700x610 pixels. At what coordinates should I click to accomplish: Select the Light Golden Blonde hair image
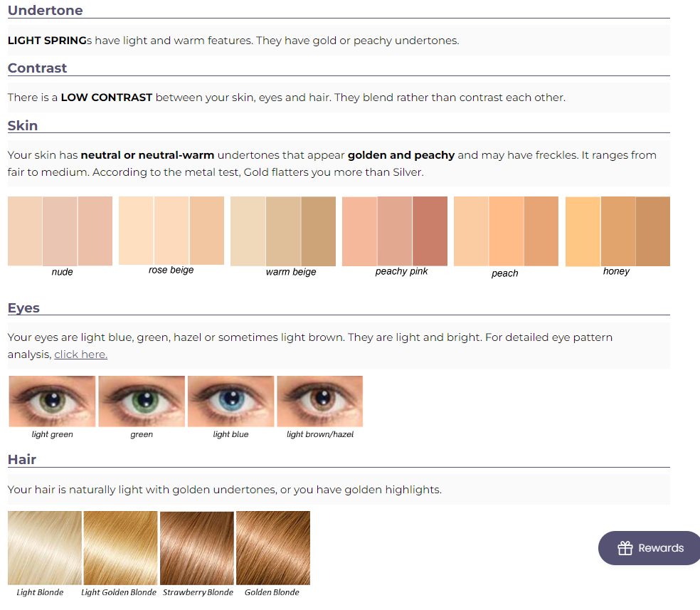pyautogui.click(x=120, y=547)
